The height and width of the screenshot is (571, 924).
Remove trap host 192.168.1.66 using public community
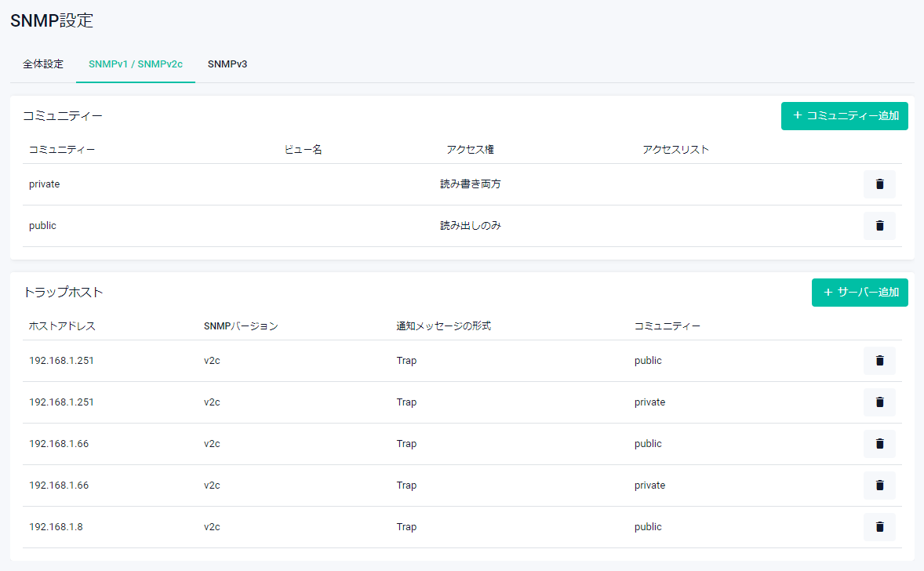pos(879,444)
